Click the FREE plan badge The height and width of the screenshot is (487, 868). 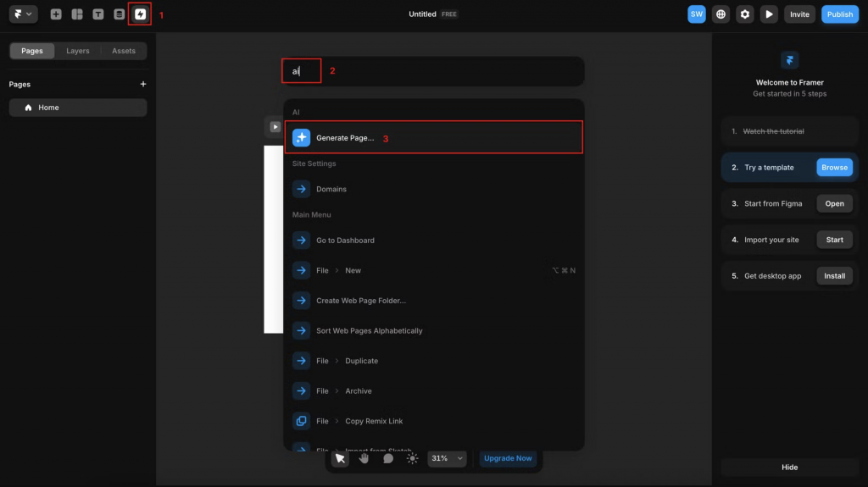(x=449, y=14)
